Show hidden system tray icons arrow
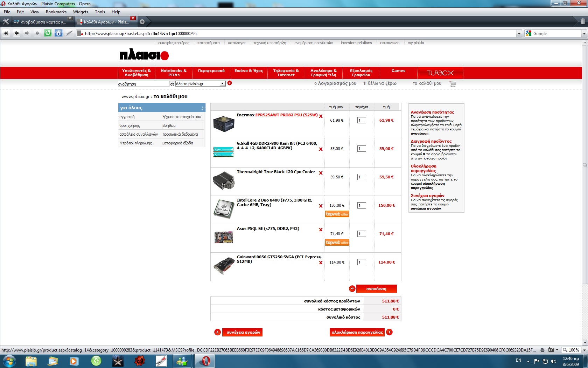Image resolution: width=588 pixels, height=368 pixels. (528, 361)
